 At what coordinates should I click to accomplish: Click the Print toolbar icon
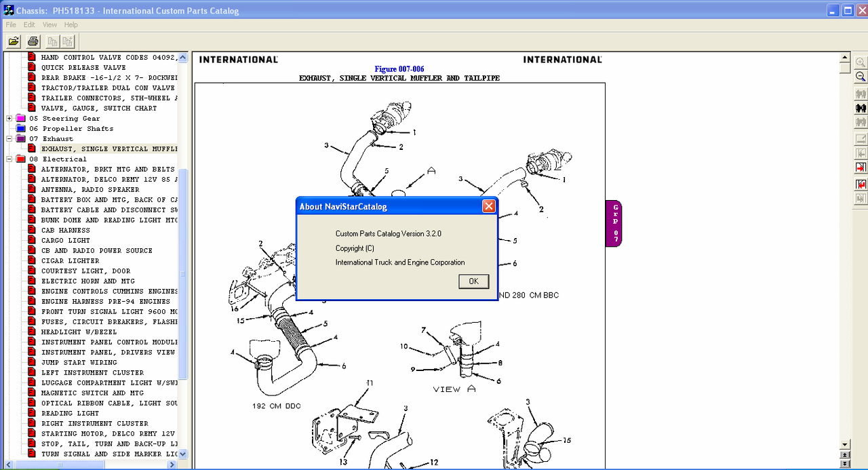pos(33,41)
